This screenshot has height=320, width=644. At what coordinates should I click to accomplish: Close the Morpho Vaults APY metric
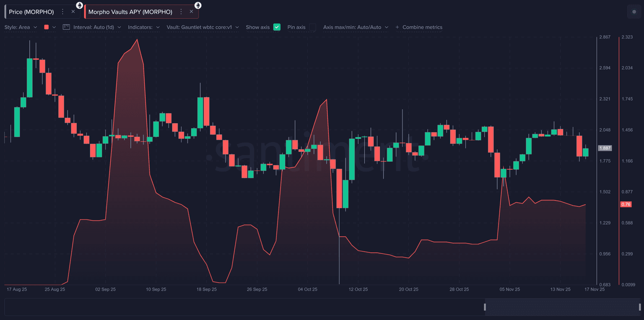[x=191, y=12]
